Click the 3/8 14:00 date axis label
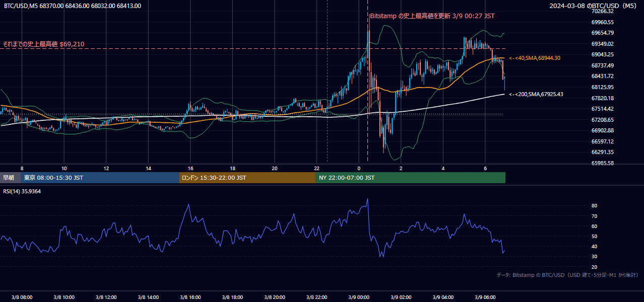This screenshot has width=644, height=302. (x=148, y=297)
